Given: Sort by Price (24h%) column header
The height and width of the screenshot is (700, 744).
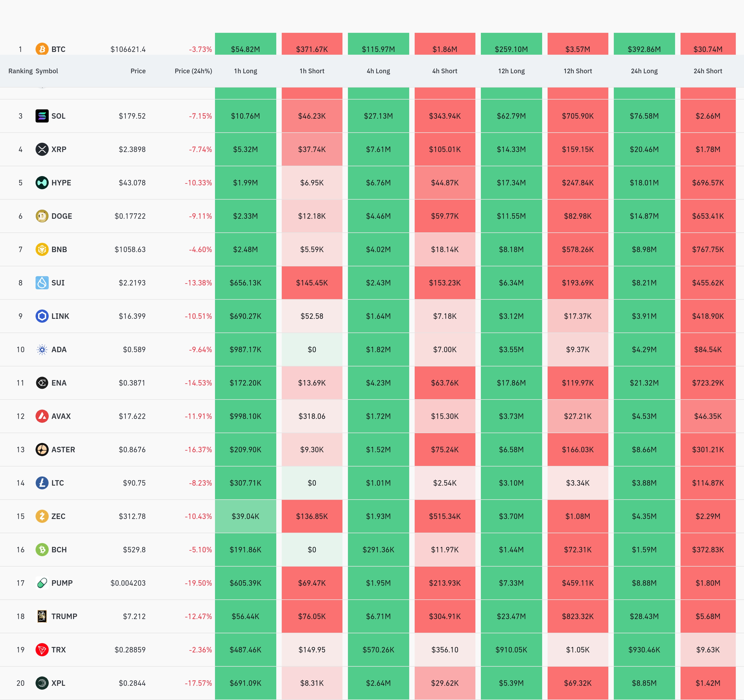Looking at the screenshot, I should click(193, 71).
